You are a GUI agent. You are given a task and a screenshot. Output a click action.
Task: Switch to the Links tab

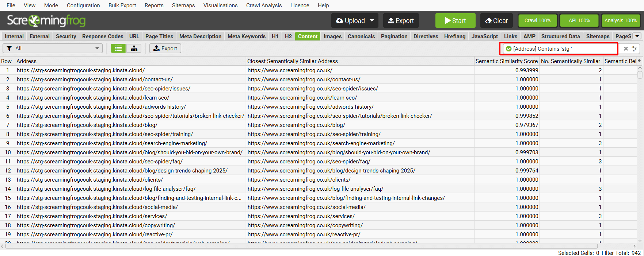(x=510, y=36)
